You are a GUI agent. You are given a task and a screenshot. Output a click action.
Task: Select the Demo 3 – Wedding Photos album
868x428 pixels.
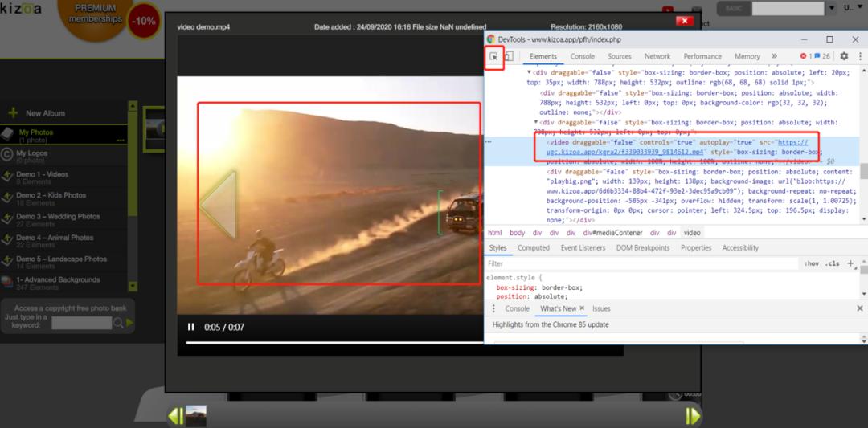[x=58, y=217]
